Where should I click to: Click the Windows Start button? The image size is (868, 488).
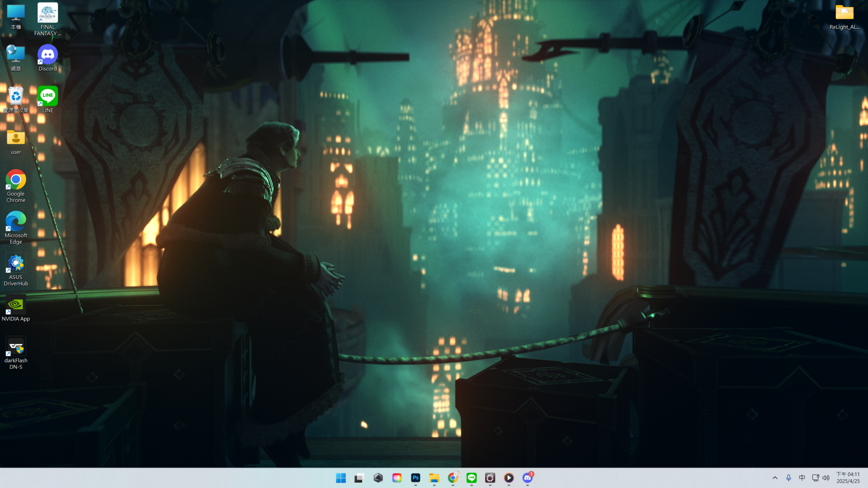[x=341, y=478]
